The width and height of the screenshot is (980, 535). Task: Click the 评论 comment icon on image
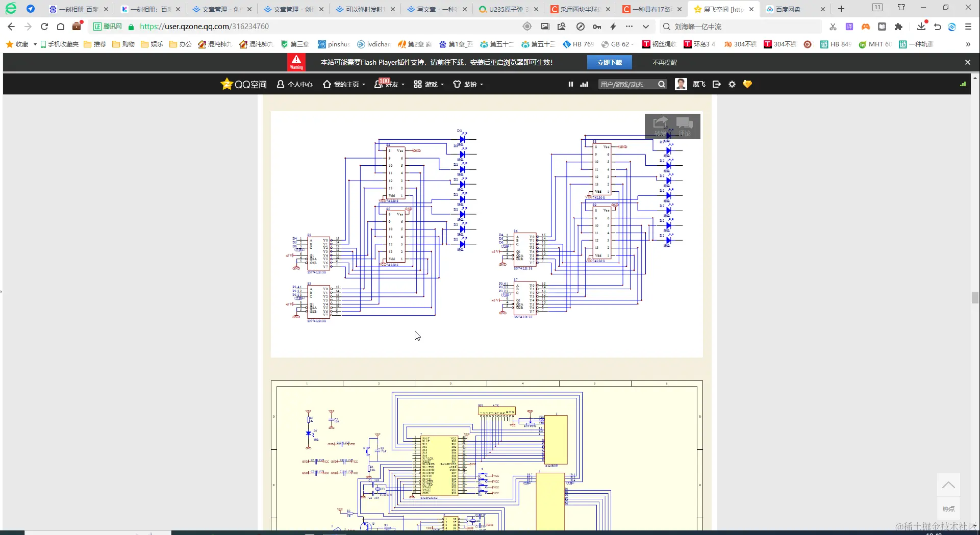[x=685, y=126]
